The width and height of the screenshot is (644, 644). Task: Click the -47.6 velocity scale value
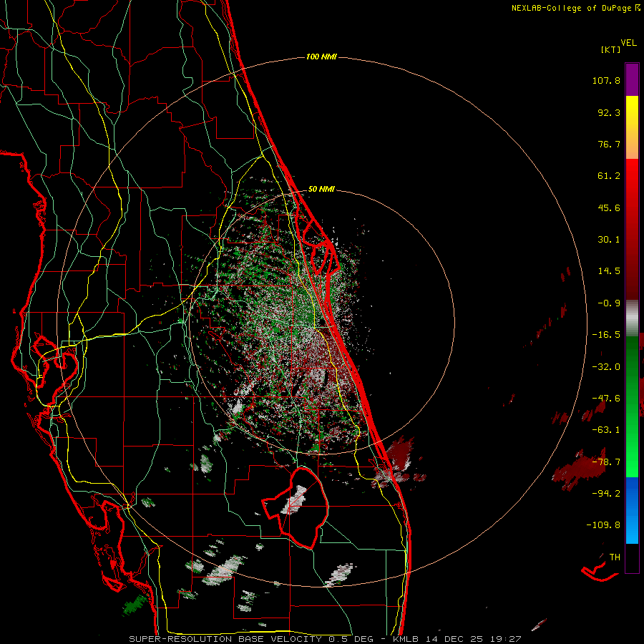(x=606, y=399)
